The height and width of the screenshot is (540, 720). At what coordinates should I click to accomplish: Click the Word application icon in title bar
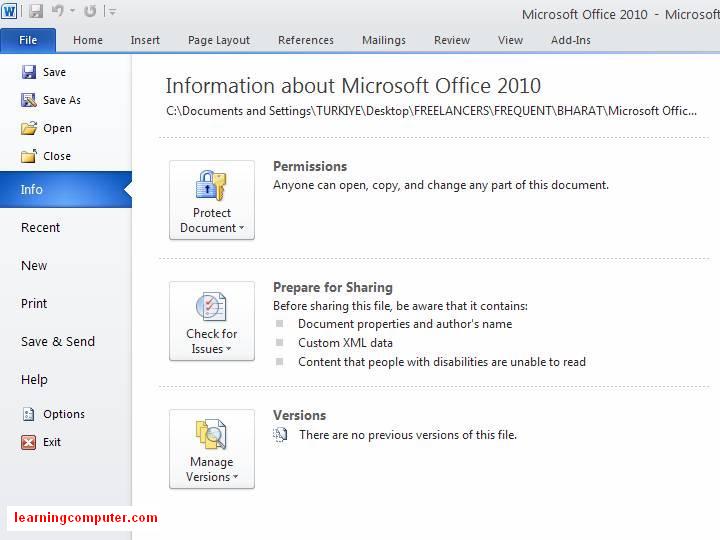click(9, 11)
